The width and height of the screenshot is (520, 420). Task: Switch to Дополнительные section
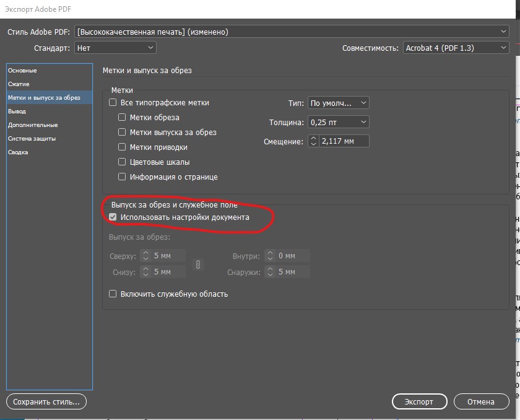(x=50, y=125)
